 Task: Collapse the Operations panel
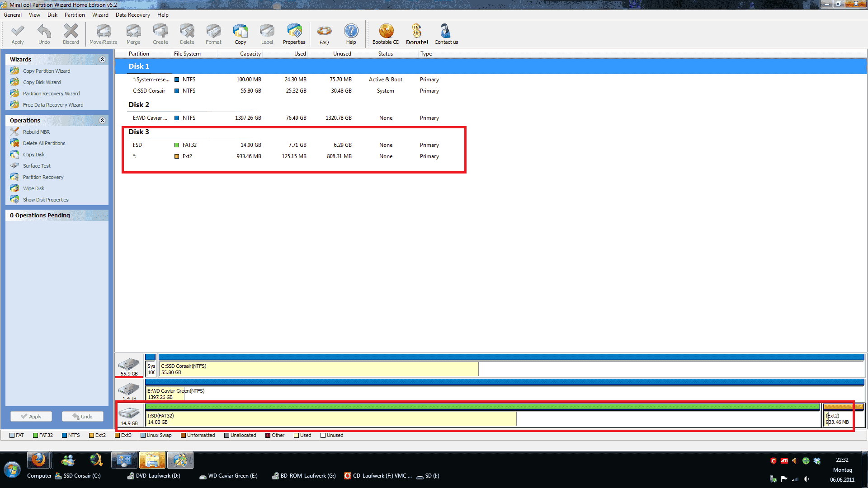click(102, 120)
